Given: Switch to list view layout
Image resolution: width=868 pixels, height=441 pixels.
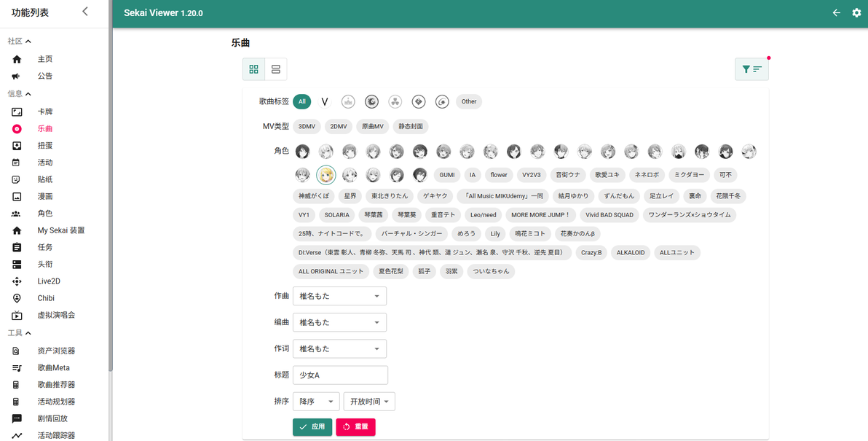Looking at the screenshot, I should 276,69.
